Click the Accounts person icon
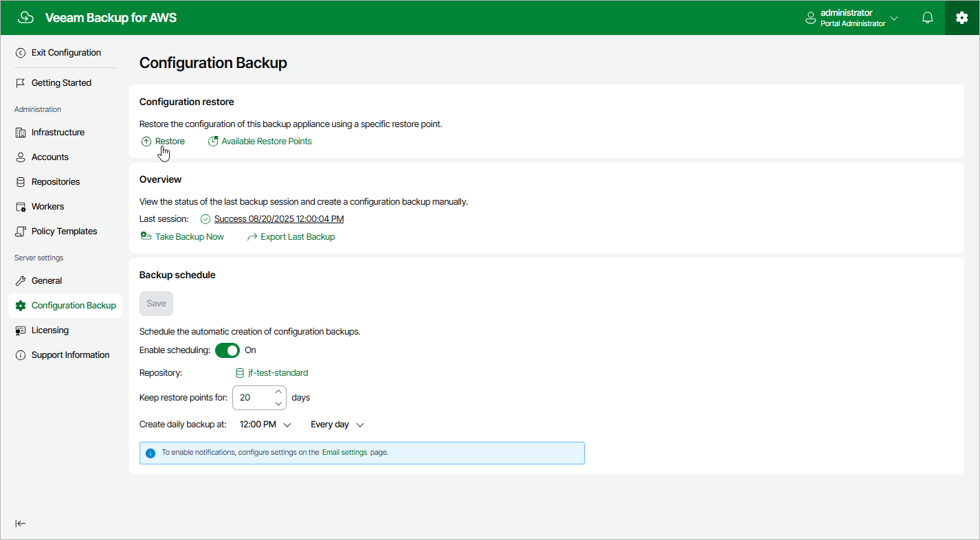Image resolution: width=980 pixels, height=540 pixels. pyautogui.click(x=21, y=157)
